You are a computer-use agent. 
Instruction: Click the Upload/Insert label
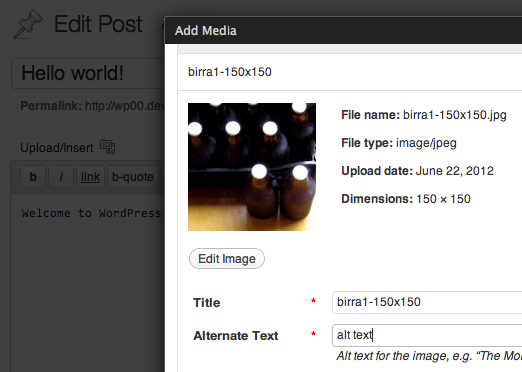click(x=57, y=148)
